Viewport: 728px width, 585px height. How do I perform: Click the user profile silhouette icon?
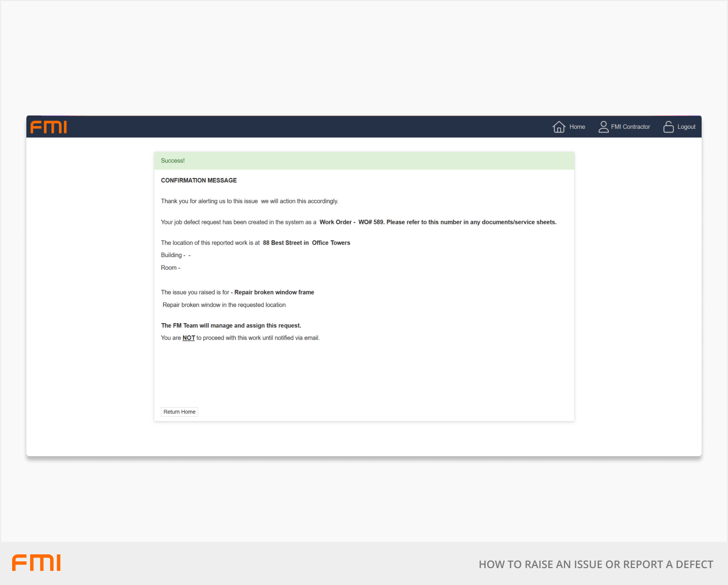click(603, 127)
